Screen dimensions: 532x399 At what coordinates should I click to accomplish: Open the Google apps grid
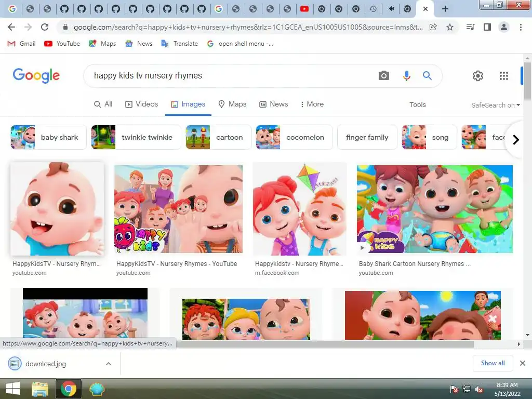(504, 76)
